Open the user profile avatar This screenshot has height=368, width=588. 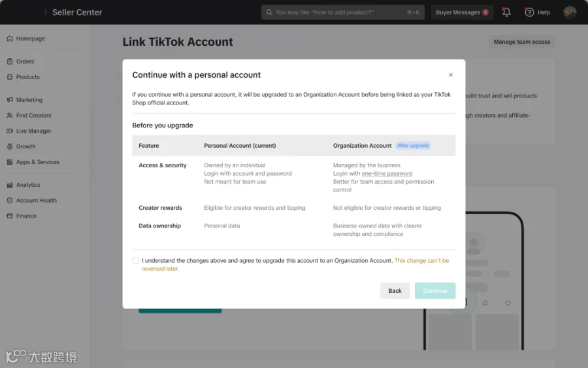[x=570, y=12]
